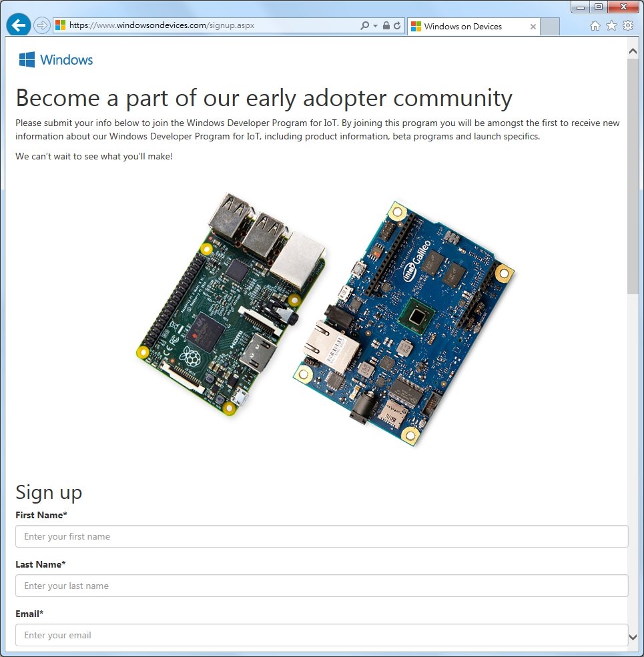Click the 'We can't wait to see what you'll make!' text
The image size is (644, 657).
coord(94,156)
